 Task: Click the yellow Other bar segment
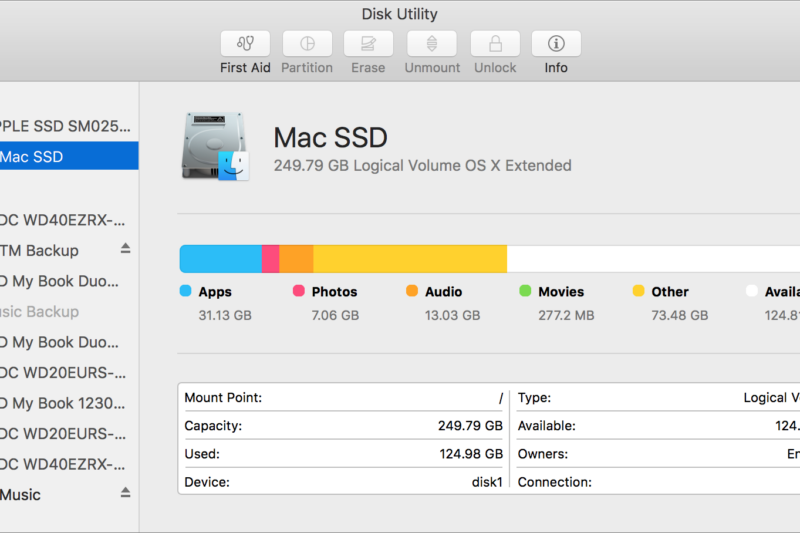click(410, 259)
